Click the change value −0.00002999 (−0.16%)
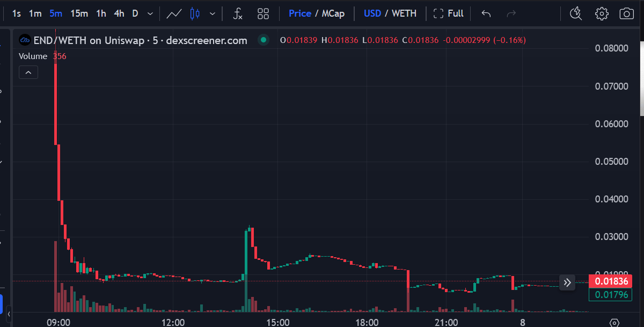This screenshot has width=644, height=327. pos(485,40)
